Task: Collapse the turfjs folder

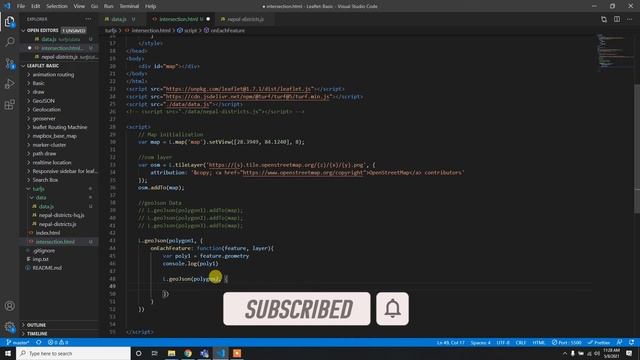Action: point(38,189)
